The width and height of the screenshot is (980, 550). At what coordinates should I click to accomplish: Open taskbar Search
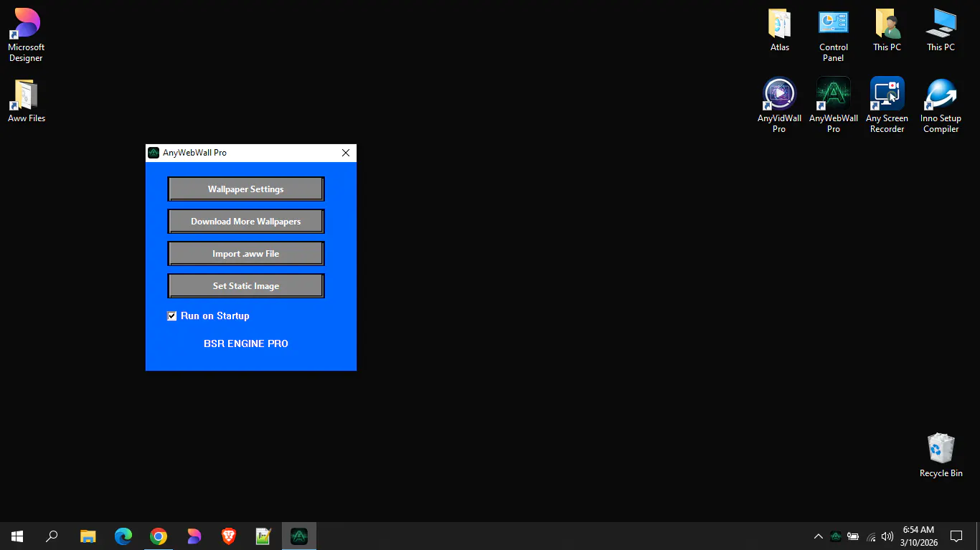tap(52, 536)
